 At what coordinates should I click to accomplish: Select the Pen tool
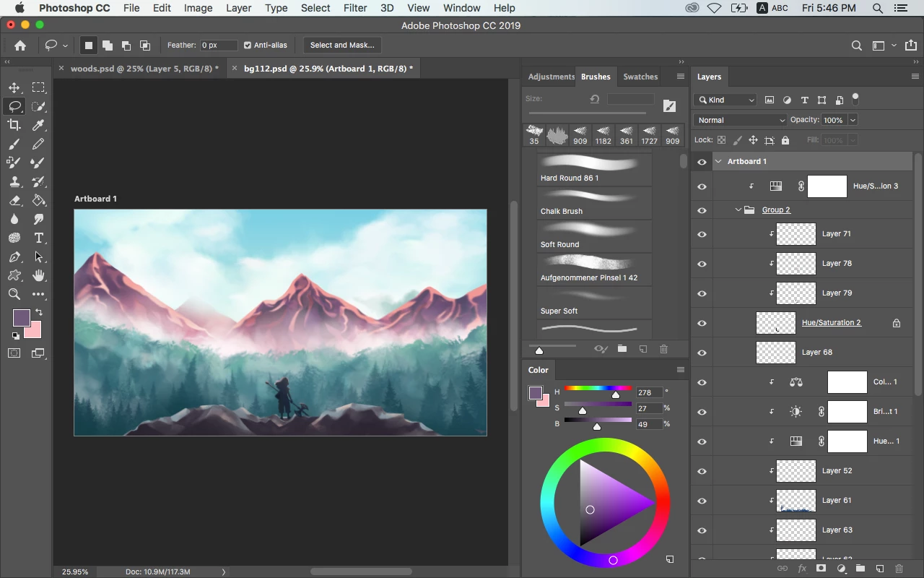point(14,256)
